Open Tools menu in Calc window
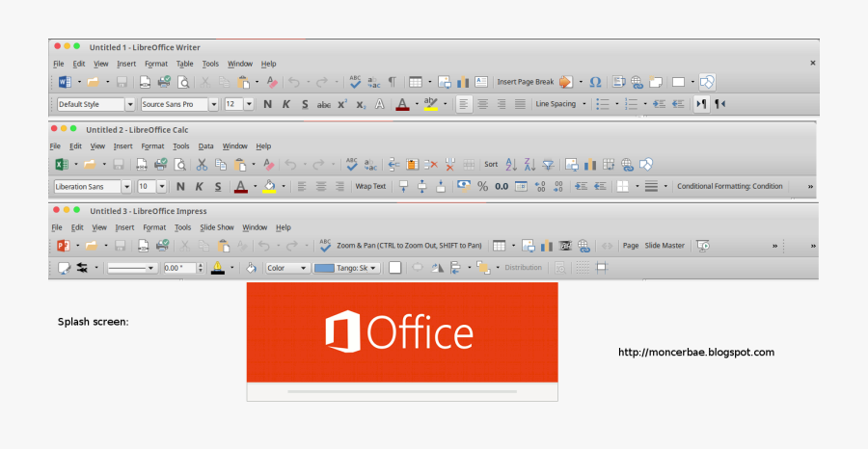This screenshot has width=868, height=449. pyautogui.click(x=181, y=146)
